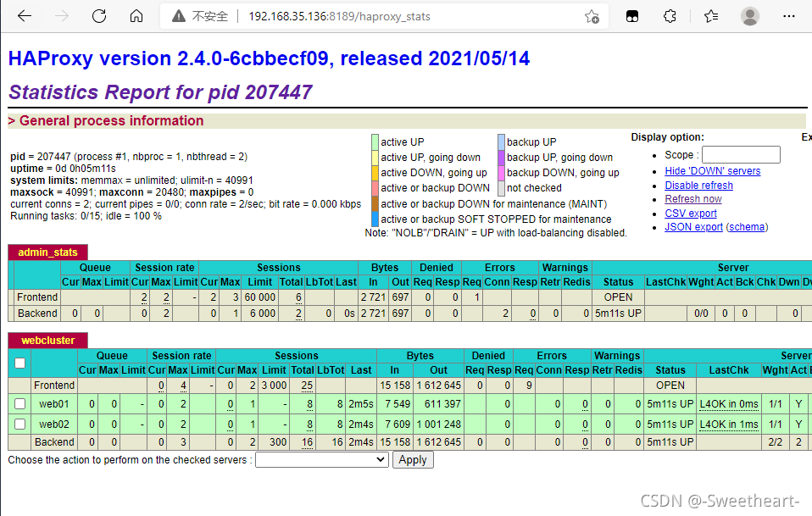Click admin_stats Frontend limit 60 000
Screen dimensions: 812x516
pos(260,297)
